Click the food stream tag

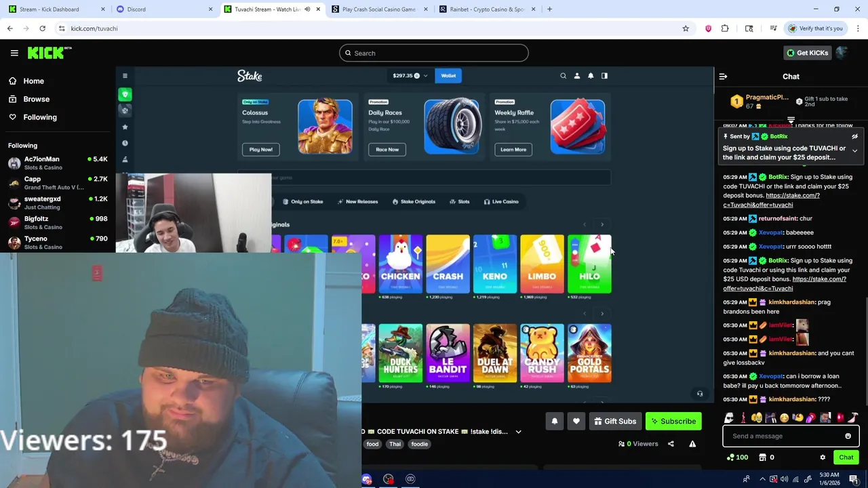(372, 444)
